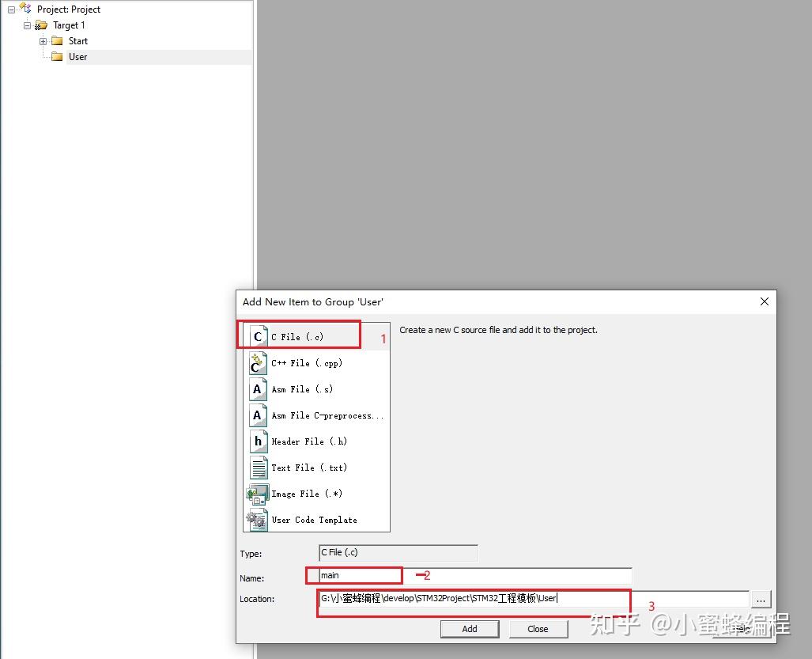812x659 pixels.
Task: Expand the Start group
Action: pyautogui.click(x=43, y=41)
